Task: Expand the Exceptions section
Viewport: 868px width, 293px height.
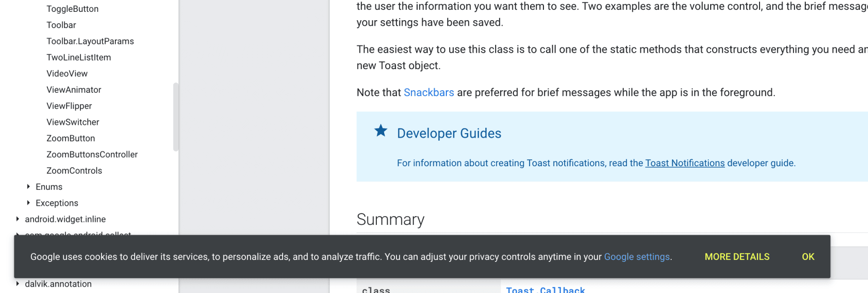Action: [57, 203]
